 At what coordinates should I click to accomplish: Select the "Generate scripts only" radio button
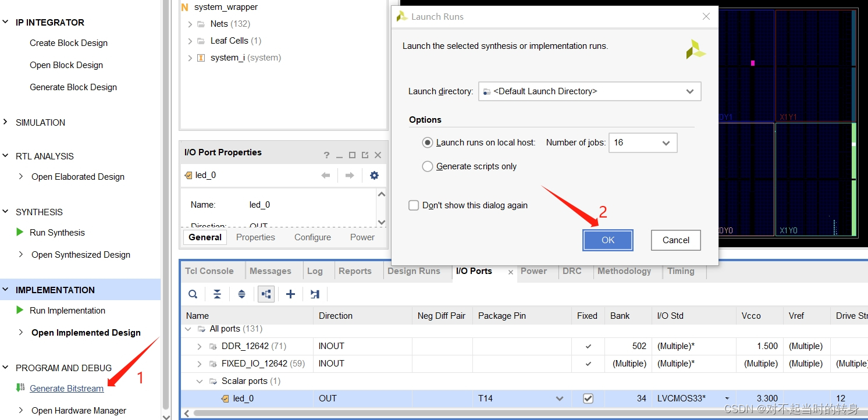[428, 166]
